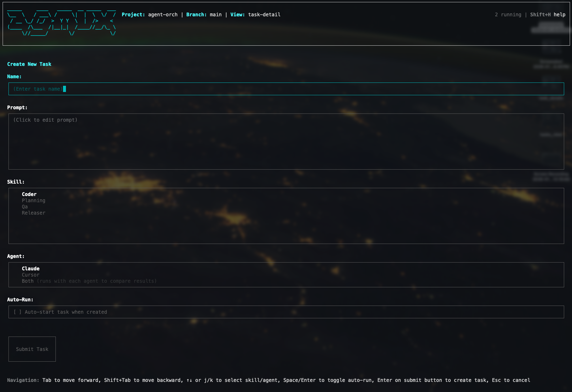Click the 'Agent:' section label
The height and width of the screenshot is (392, 572).
click(16, 256)
